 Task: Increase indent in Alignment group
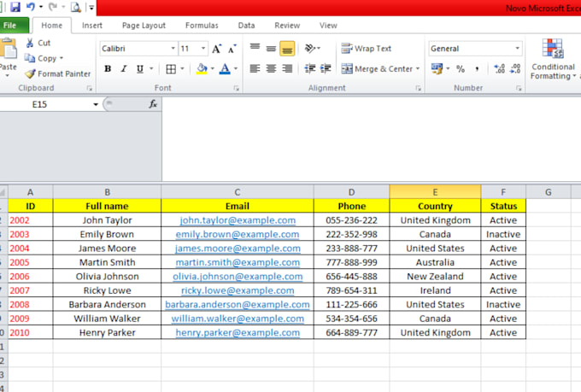[326, 68]
